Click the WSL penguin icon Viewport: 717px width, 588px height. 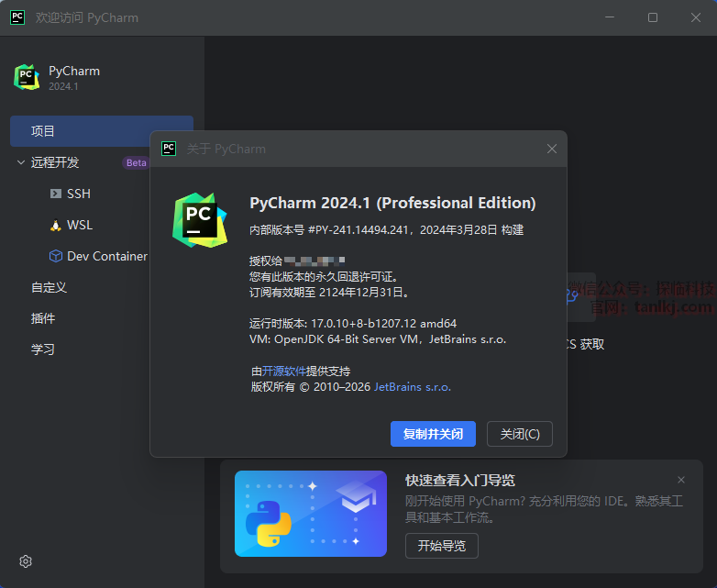tap(55, 225)
